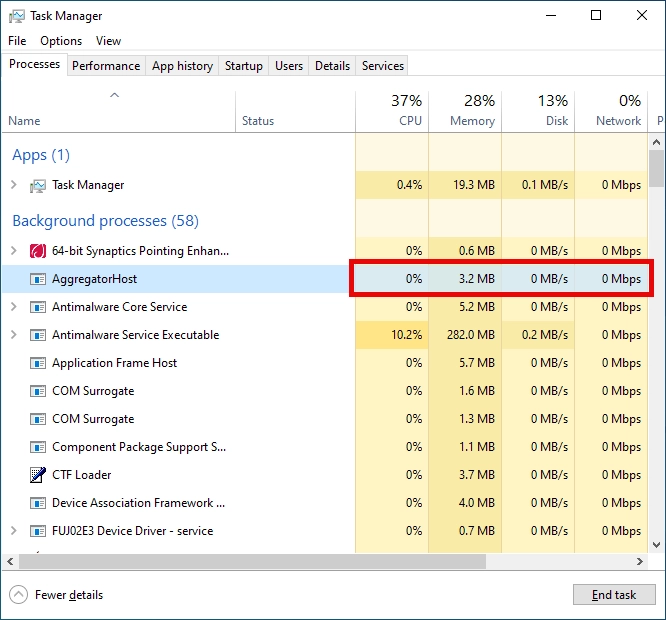
Task: Select Component Package Support process
Action: coord(139,447)
